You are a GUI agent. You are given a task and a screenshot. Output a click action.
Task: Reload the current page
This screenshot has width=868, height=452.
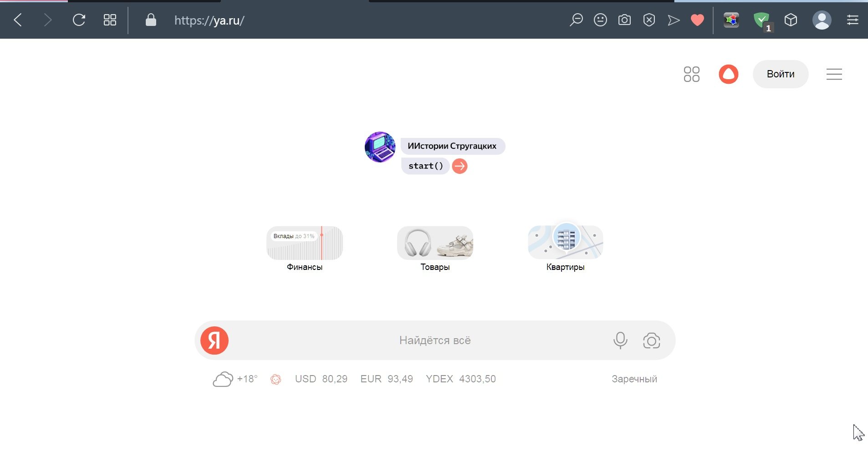pos(79,20)
